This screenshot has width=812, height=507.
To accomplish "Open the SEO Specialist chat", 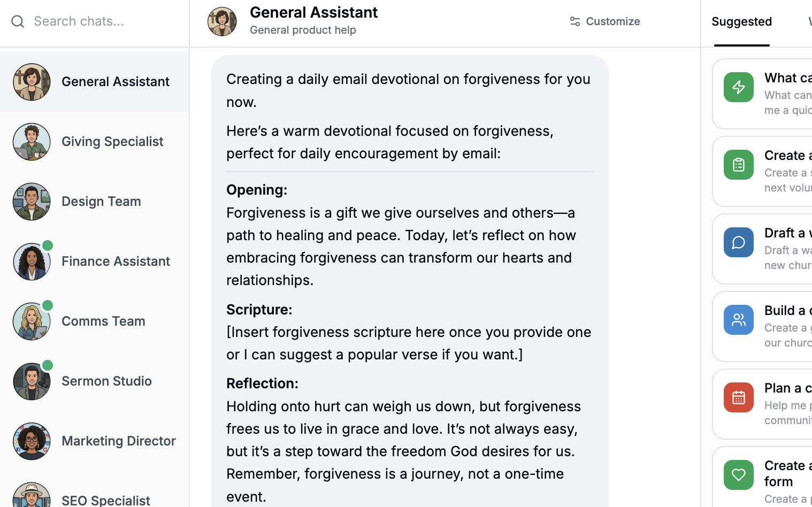I will click(105, 500).
